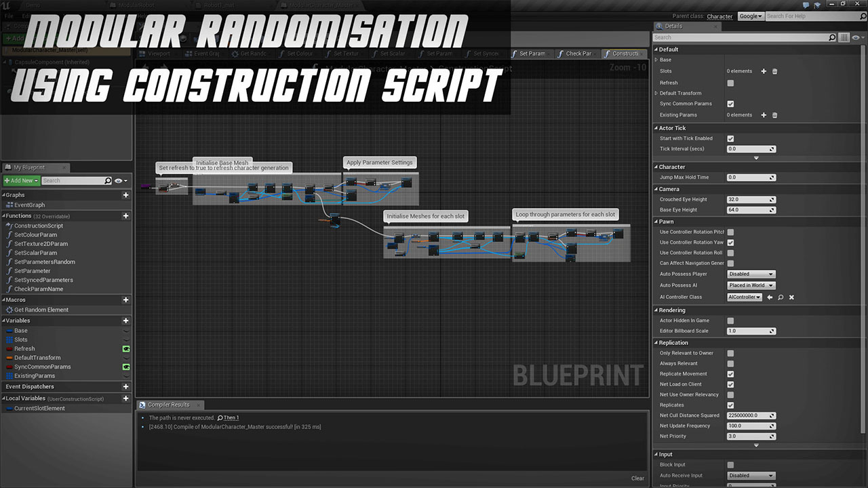
Task: Toggle Use Controller Rotation Yaw checkbox
Action: [x=730, y=242]
